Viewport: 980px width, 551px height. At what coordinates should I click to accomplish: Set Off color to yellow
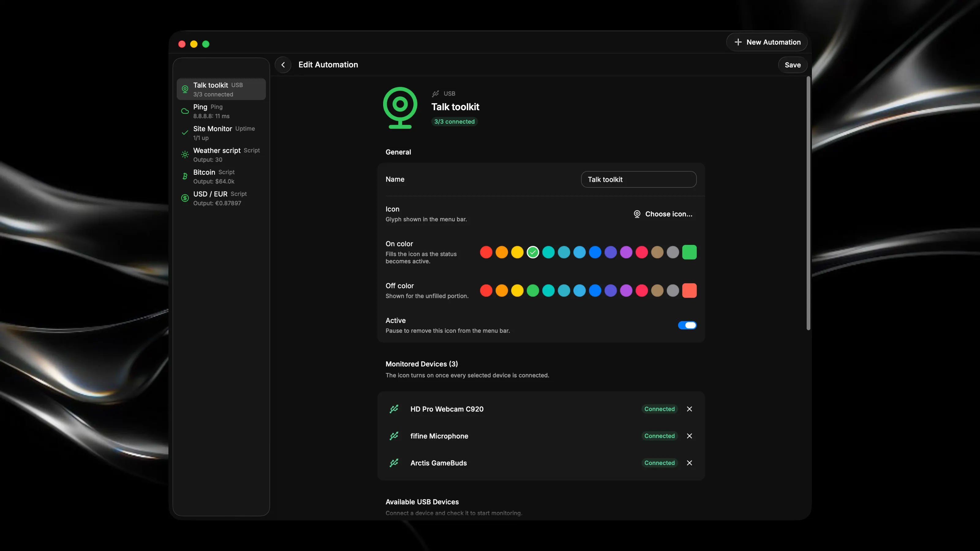[517, 290]
